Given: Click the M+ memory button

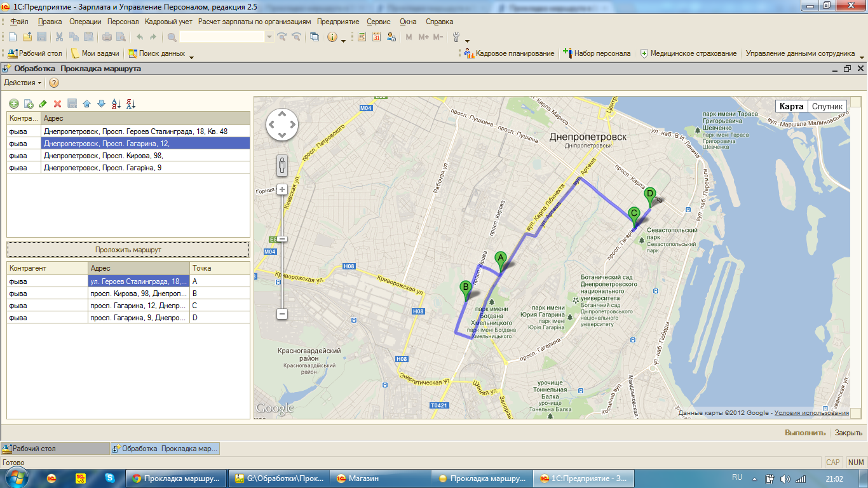Looking at the screenshot, I should point(423,37).
